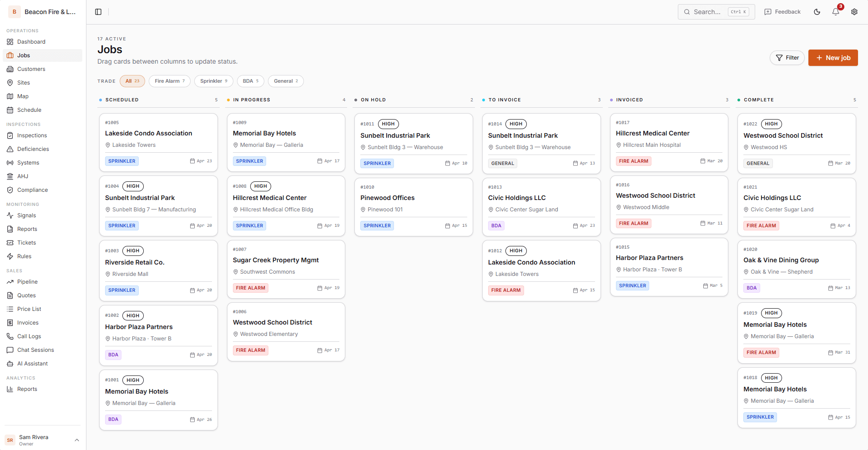Click into the Search field
The width and height of the screenshot is (868, 450).
click(710, 12)
